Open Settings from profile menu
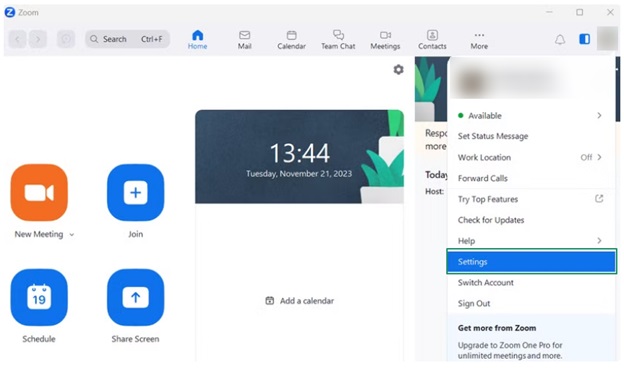This screenshot has width=624, height=371. [x=531, y=262]
